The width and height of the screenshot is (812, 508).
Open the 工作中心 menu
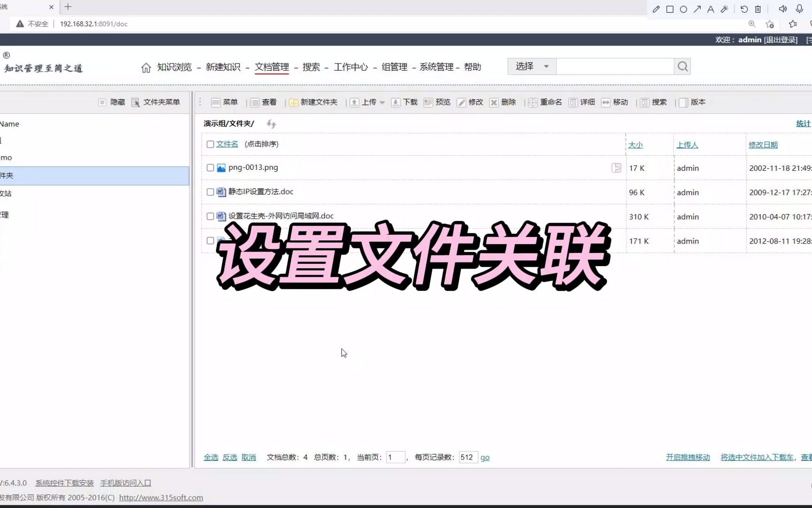pyautogui.click(x=351, y=67)
